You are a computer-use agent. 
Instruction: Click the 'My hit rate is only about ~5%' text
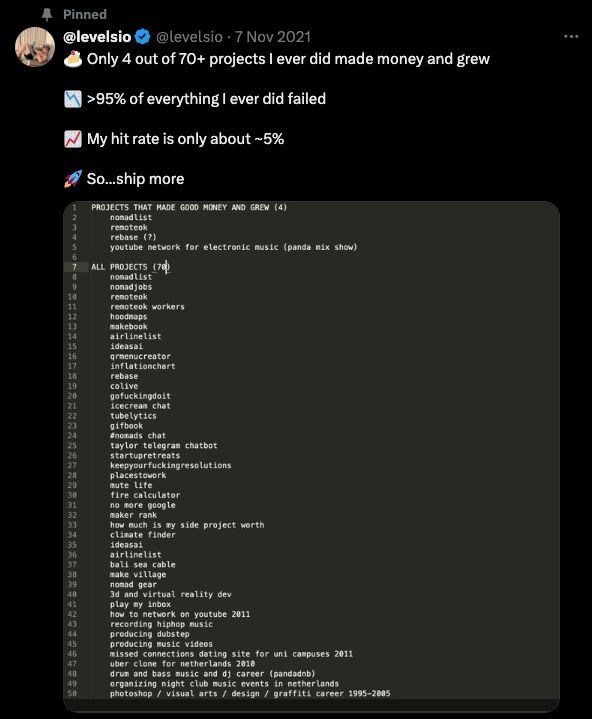[185, 139]
